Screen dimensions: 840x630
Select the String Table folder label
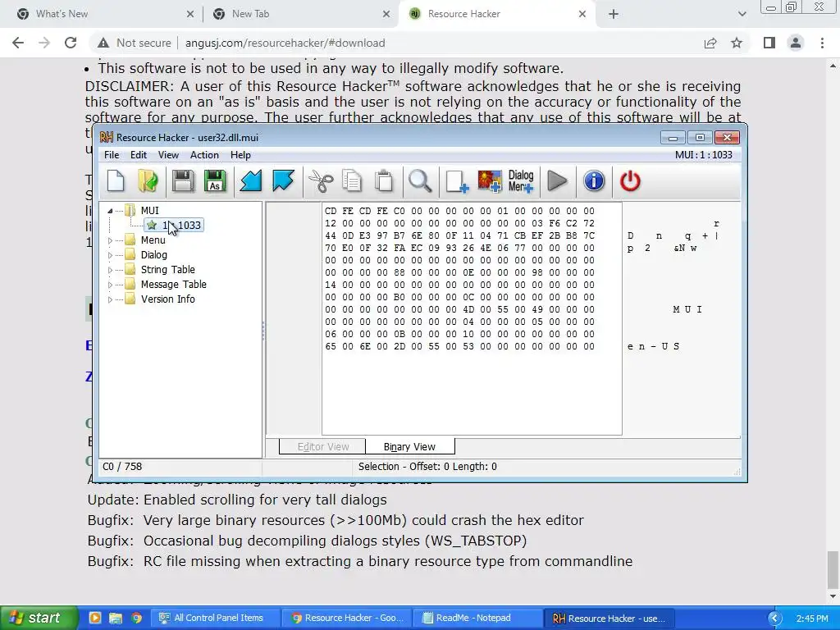pyautogui.click(x=167, y=269)
